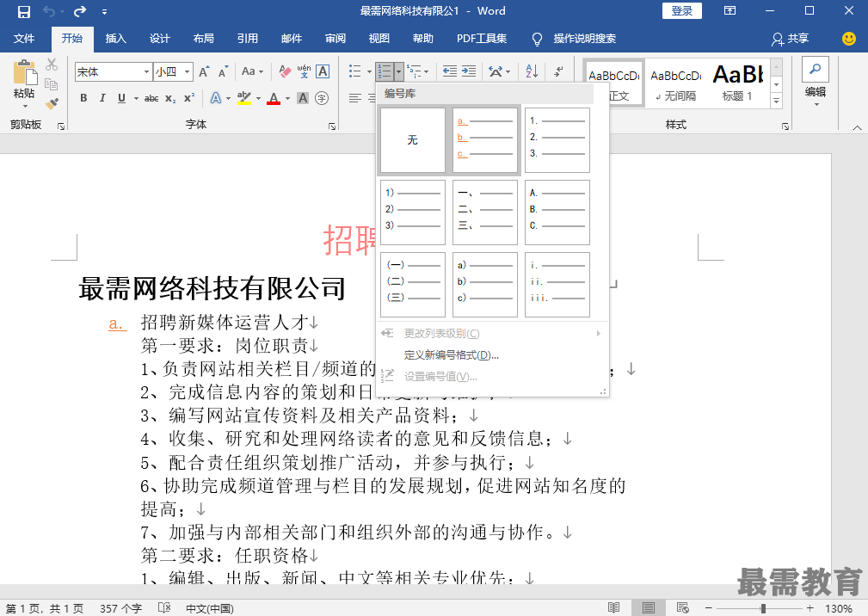
Task: Click the smiley feedback icon
Action: click(848, 38)
